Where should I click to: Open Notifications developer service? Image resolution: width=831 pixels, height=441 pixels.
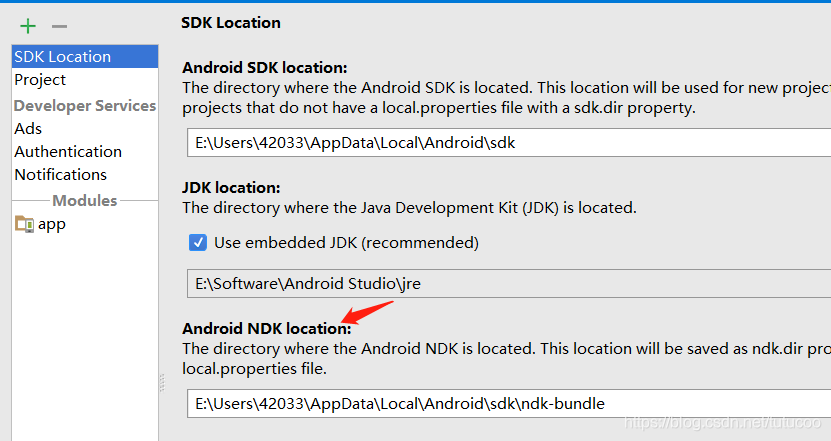tap(85, 174)
